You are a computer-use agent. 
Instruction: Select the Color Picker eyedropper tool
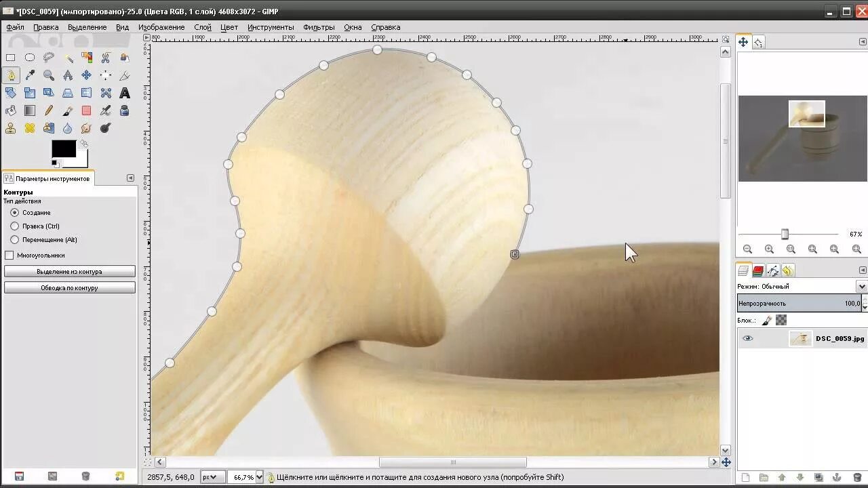click(x=30, y=75)
